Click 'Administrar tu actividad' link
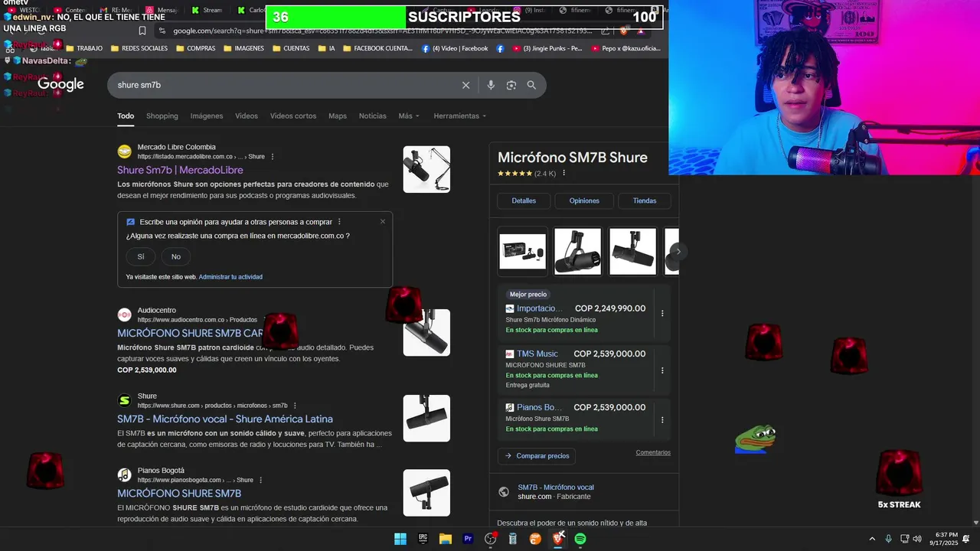 click(230, 277)
